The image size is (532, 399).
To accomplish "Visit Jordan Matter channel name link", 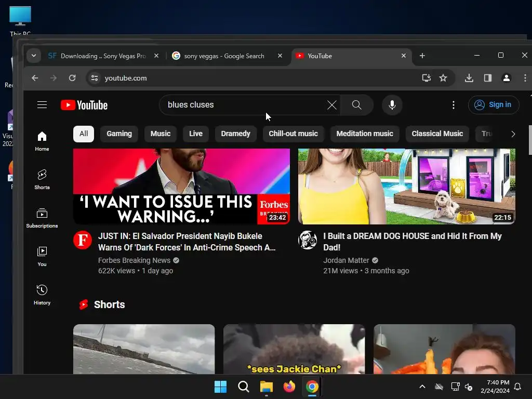I will pyautogui.click(x=346, y=260).
